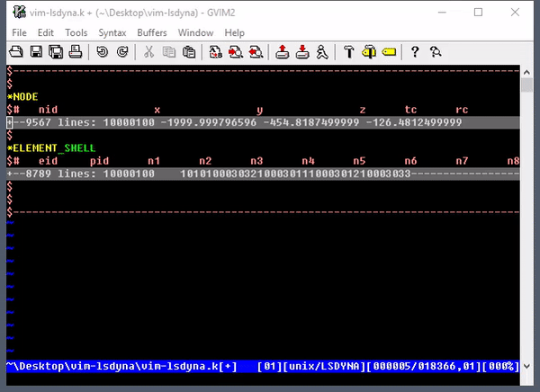Click the Open file toolbar icon
This screenshot has height=392, width=540.
coord(16,52)
